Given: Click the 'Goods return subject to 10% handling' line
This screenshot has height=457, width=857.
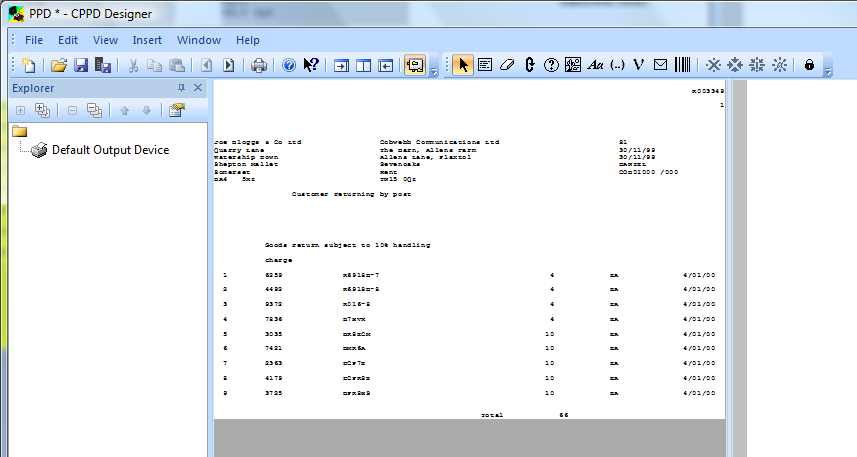Looking at the screenshot, I should [348, 245].
